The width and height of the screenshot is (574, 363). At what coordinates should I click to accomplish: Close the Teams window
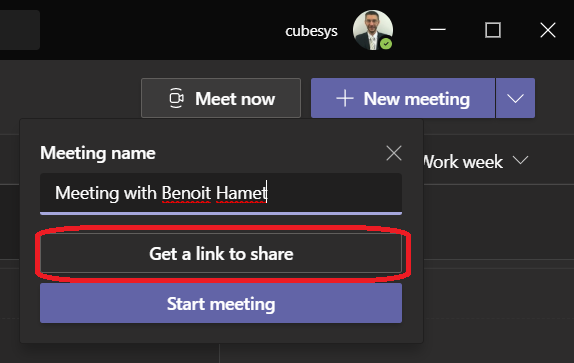tap(548, 30)
